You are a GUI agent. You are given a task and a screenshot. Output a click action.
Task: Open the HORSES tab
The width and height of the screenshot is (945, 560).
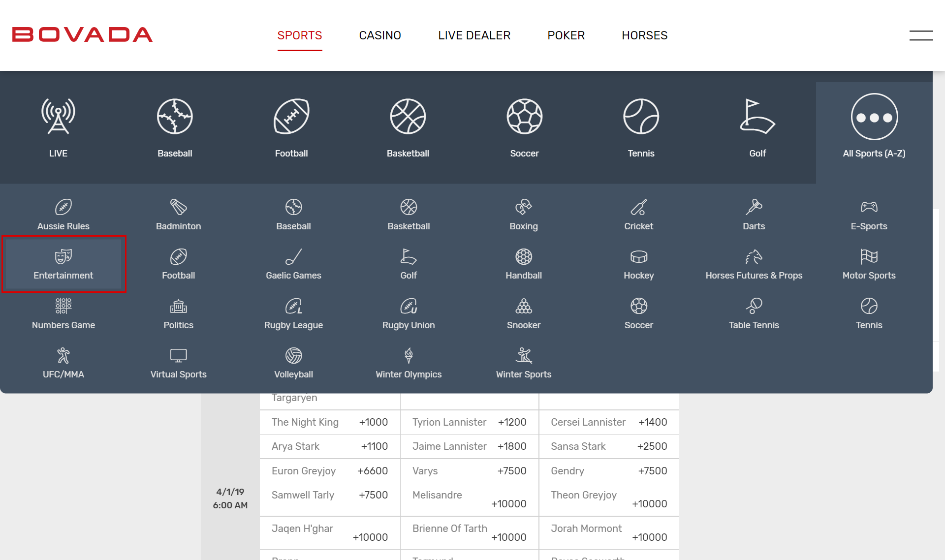click(x=644, y=35)
